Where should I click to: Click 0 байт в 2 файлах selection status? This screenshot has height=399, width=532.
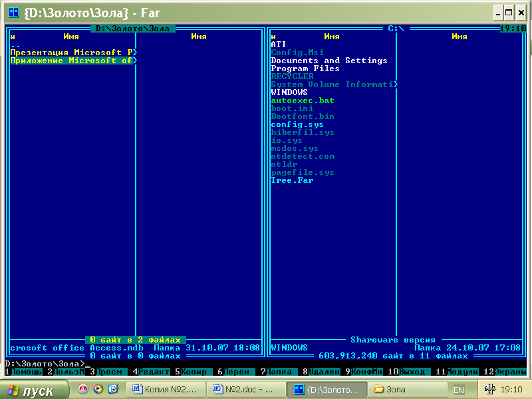coord(136,340)
